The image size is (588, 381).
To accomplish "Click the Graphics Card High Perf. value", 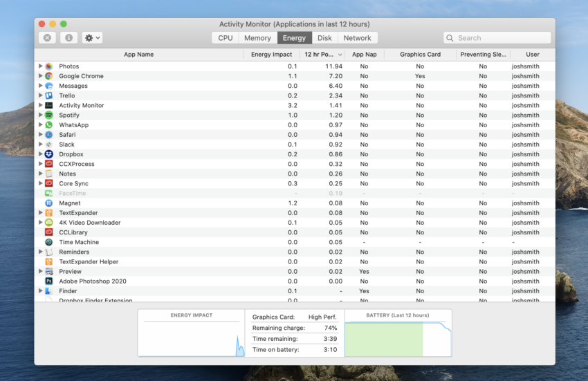I will [x=322, y=317].
